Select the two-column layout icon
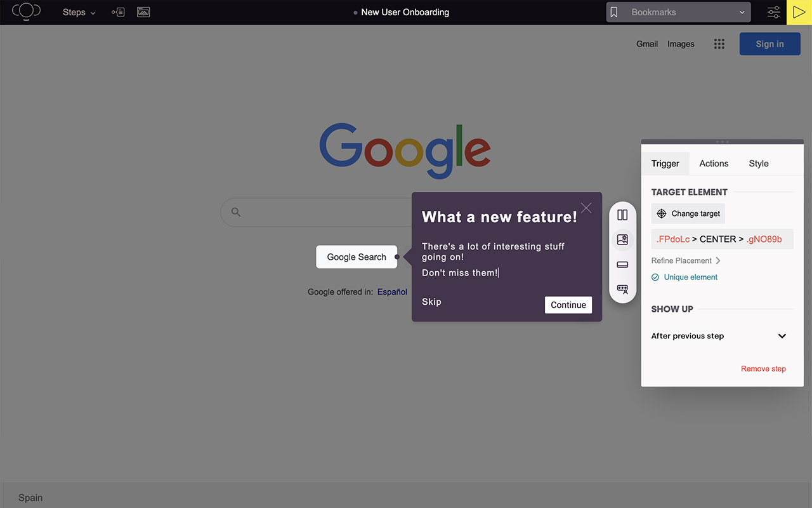The height and width of the screenshot is (508, 812). coord(622,215)
